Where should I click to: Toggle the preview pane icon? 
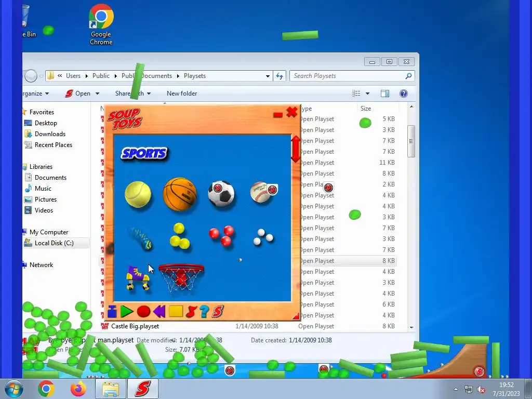[385, 94]
